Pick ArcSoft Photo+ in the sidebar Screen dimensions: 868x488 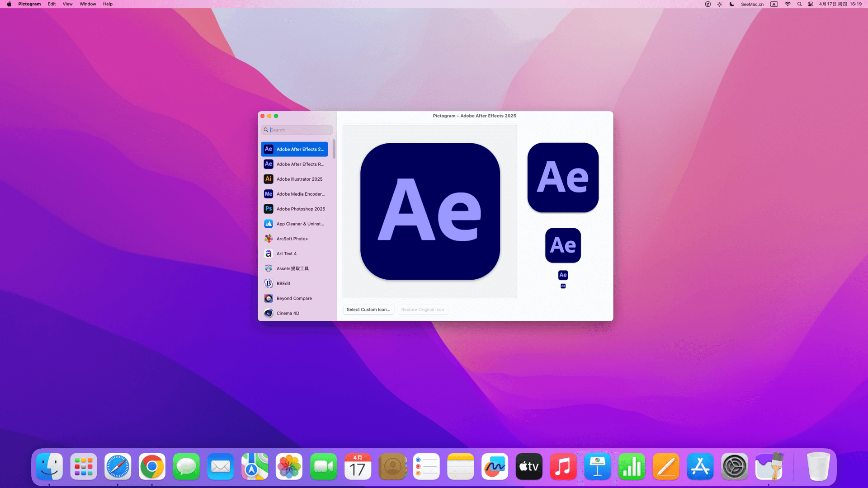[x=292, y=239]
